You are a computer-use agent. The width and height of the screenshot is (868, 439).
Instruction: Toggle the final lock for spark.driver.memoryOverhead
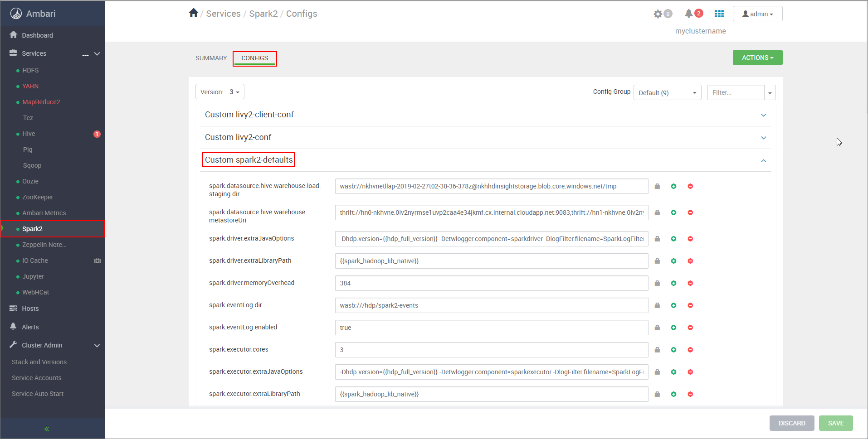[657, 283]
